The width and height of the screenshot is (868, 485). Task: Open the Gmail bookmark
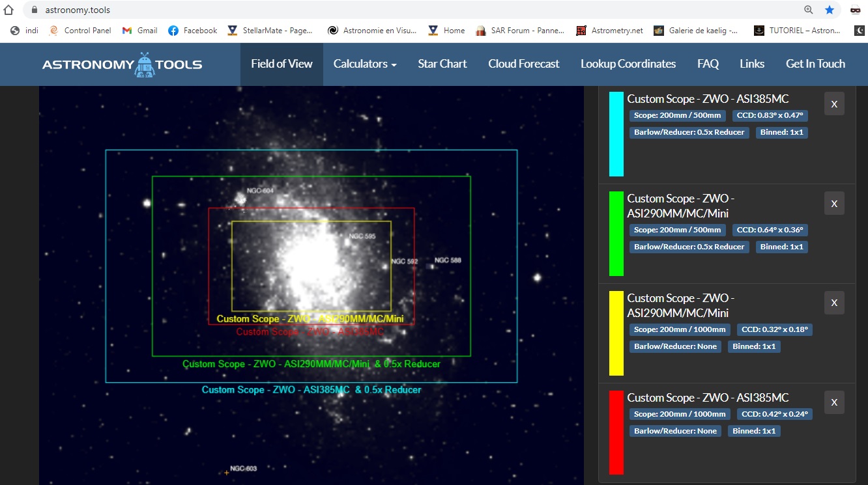pos(140,31)
